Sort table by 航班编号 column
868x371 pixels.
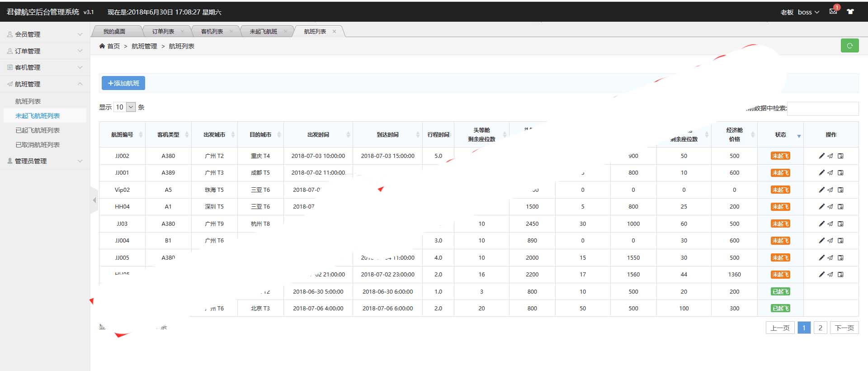[122, 135]
